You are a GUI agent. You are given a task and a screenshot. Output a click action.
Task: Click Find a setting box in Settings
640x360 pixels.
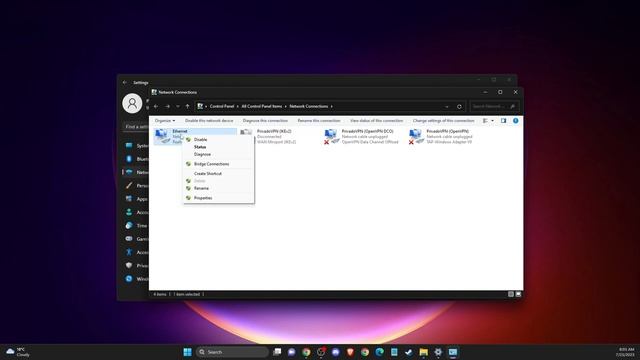137,127
